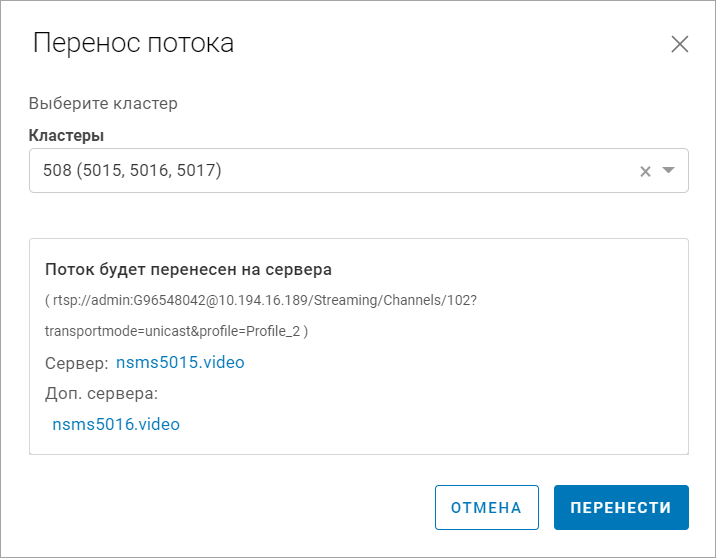Click the Кластеры field label
The image size is (716, 558).
pos(67,136)
